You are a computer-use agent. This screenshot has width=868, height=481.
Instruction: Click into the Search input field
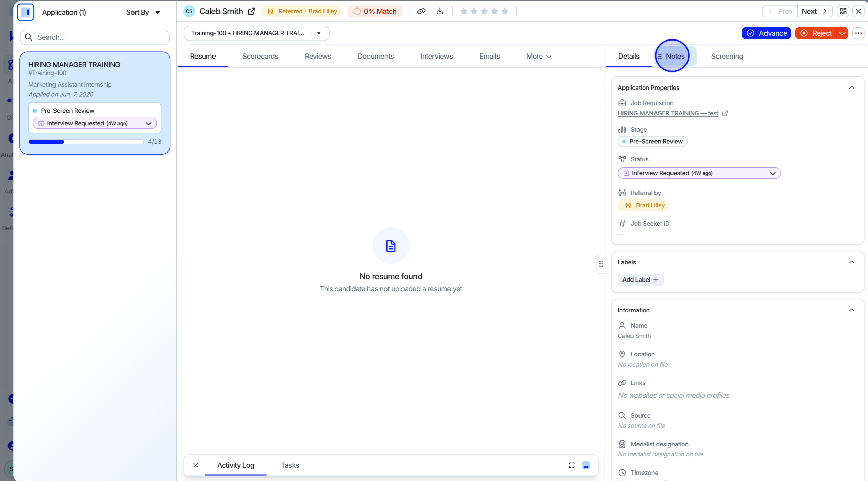coord(95,37)
